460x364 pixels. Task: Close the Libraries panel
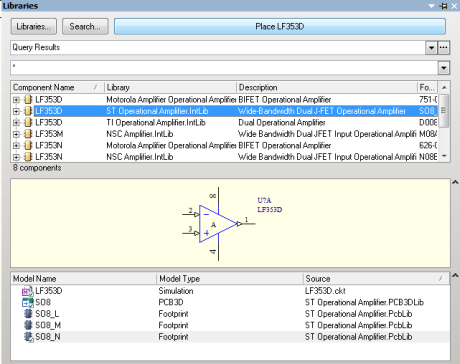tap(454, 6)
